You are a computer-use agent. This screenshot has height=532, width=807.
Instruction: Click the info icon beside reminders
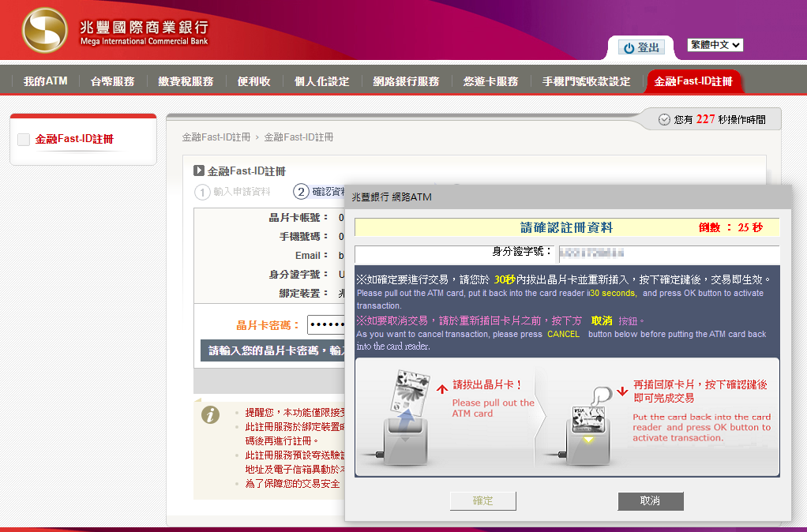pyautogui.click(x=210, y=414)
